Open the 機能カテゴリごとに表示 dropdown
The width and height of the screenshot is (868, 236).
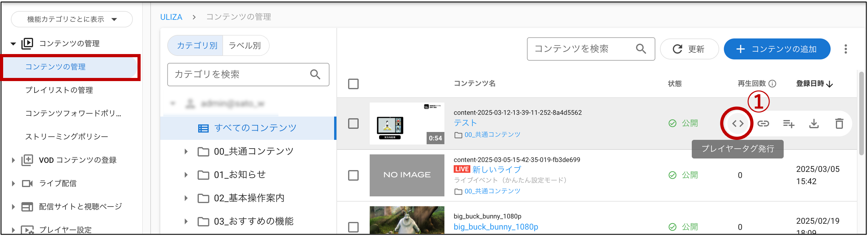[x=72, y=19]
